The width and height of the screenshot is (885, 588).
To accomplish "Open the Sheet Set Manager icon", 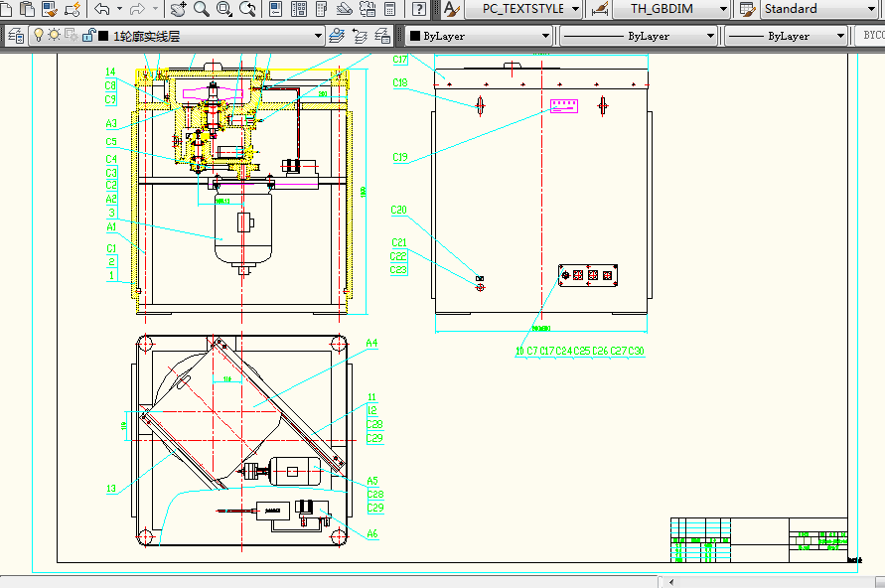I will tap(345, 9).
